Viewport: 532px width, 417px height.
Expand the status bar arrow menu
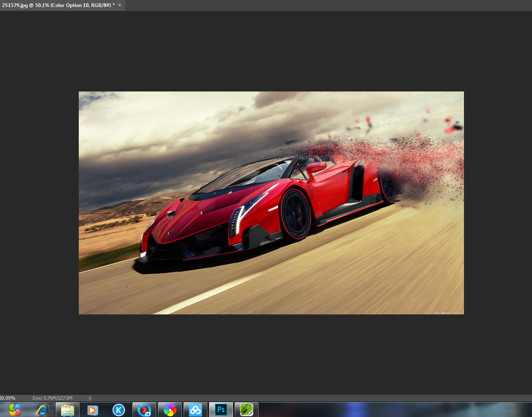[x=90, y=398]
